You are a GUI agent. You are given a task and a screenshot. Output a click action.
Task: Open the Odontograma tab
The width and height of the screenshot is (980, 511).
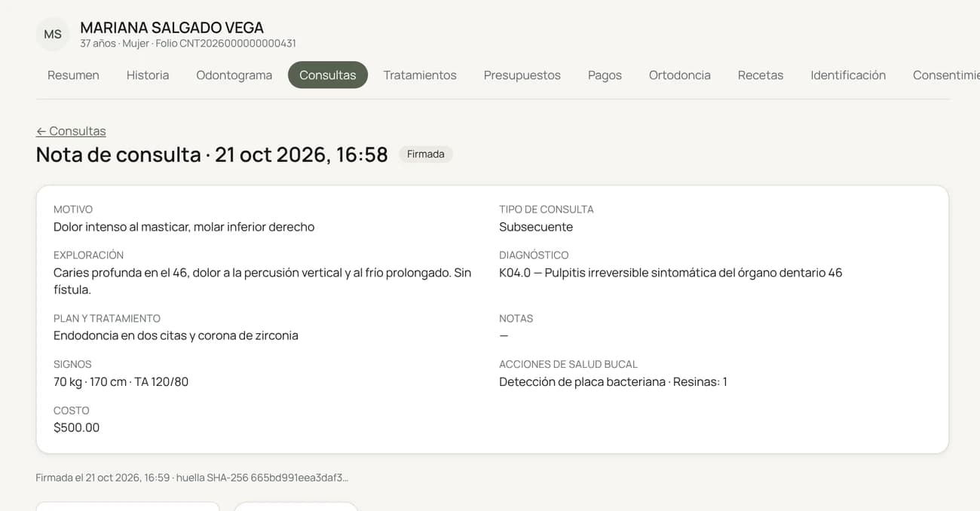click(x=234, y=75)
